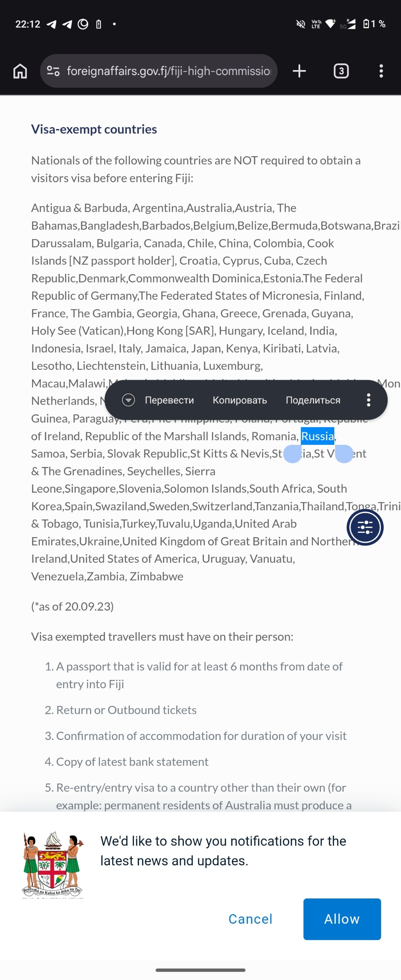
Task: Tap the Fiji coat of arms logo
Action: pyautogui.click(x=52, y=864)
